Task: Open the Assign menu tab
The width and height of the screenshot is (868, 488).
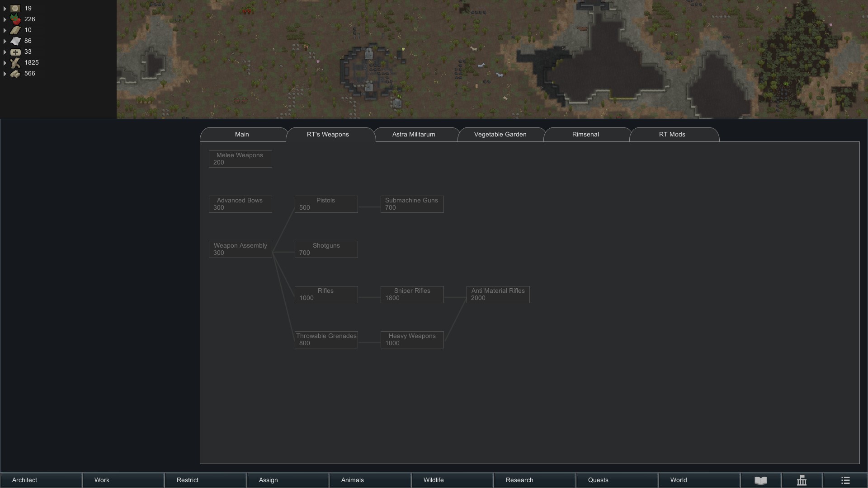Action: (x=288, y=480)
